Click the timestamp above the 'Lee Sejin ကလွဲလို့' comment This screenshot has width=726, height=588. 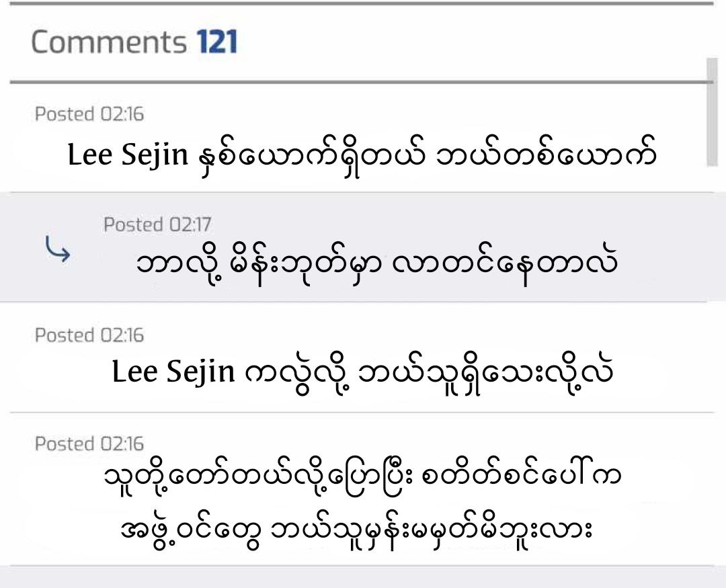coord(89,335)
